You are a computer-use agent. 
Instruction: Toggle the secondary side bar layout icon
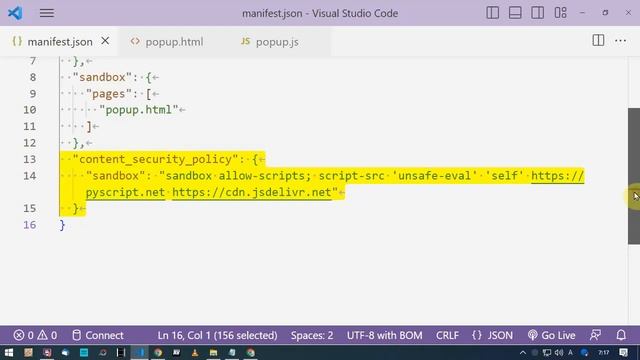point(538,13)
